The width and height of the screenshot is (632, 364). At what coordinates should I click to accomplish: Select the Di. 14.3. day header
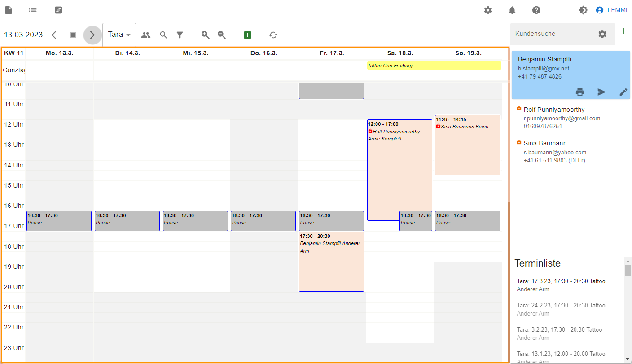click(x=127, y=53)
